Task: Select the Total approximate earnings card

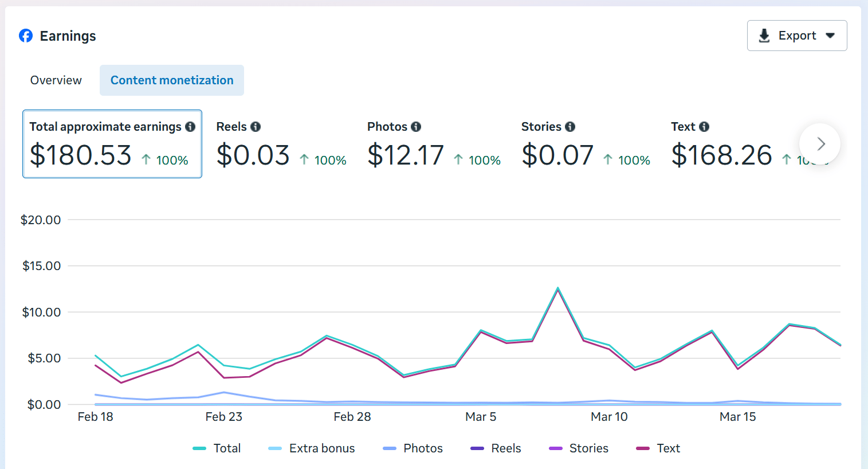Action: tap(112, 144)
